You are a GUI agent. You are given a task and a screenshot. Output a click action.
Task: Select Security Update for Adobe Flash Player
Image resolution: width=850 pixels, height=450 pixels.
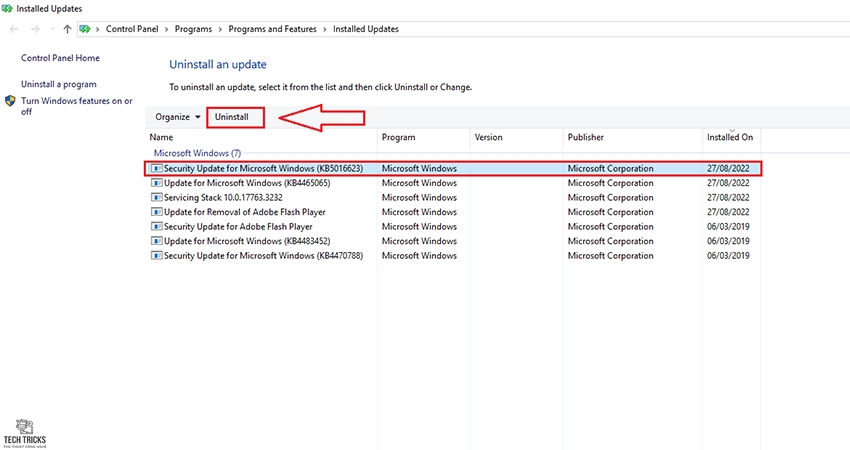pyautogui.click(x=238, y=227)
